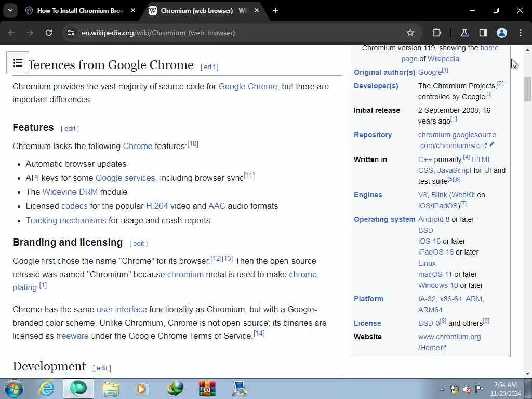Open the Google Chrome link
Viewport: 532px width, 399px height.
coord(248,87)
